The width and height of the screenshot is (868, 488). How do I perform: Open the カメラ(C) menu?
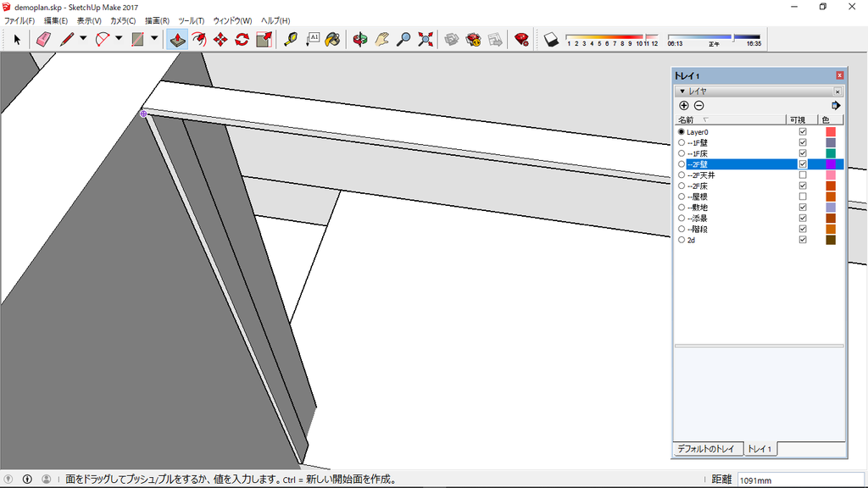click(123, 20)
